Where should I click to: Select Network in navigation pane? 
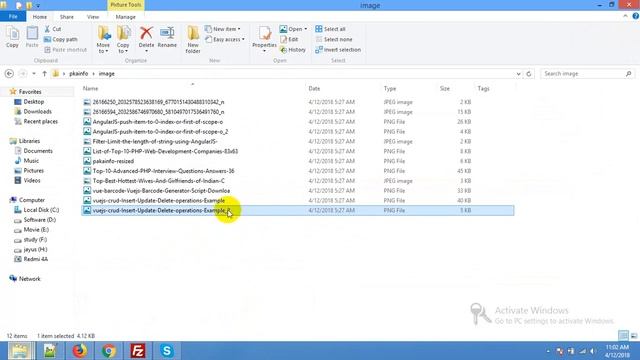coord(25,279)
